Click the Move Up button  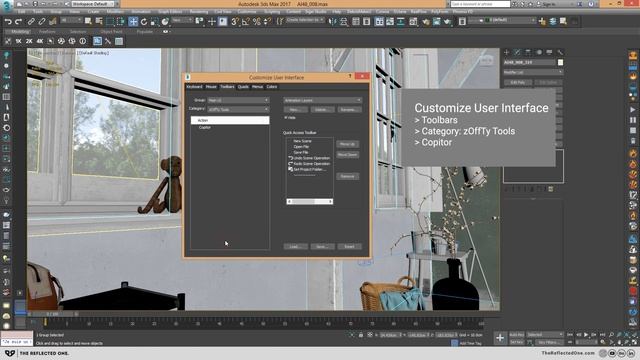[x=347, y=144]
